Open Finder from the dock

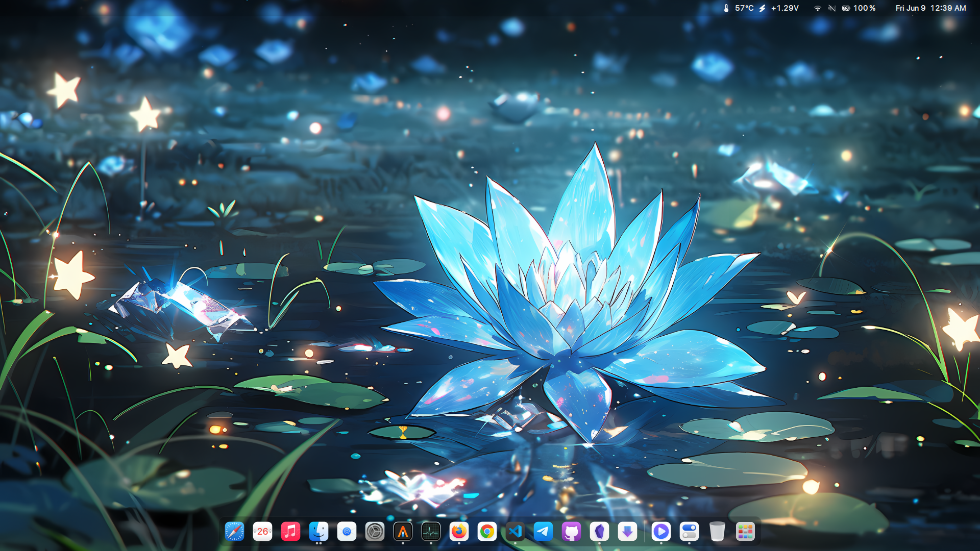pos(318,532)
